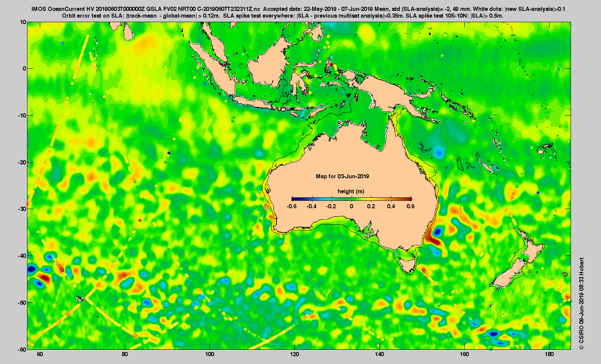
Task: Click the '-10' latitude axis label
Action: point(22,116)
